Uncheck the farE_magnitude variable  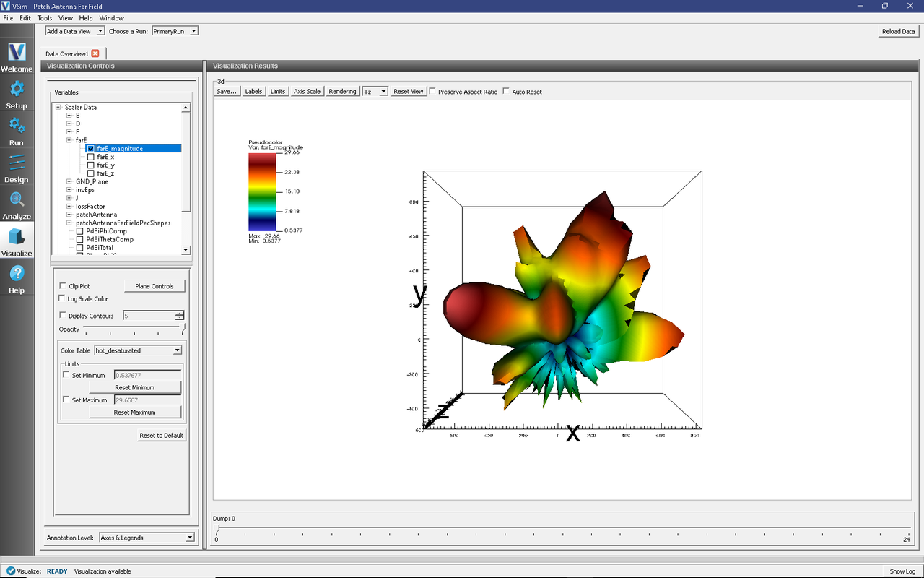(91, 149)
